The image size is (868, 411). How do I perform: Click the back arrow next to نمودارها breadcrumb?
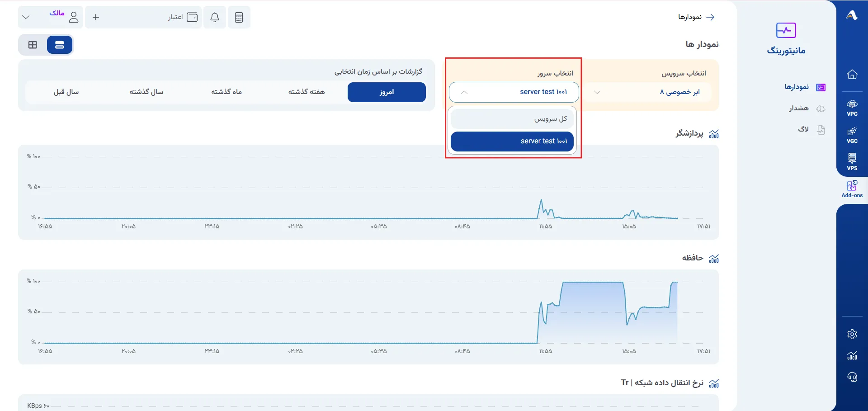(711, 17)
